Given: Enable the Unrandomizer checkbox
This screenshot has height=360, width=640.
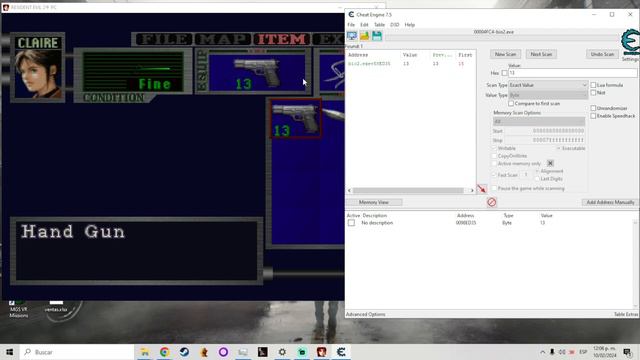Looking at the screenshot, I should point(593,108).
